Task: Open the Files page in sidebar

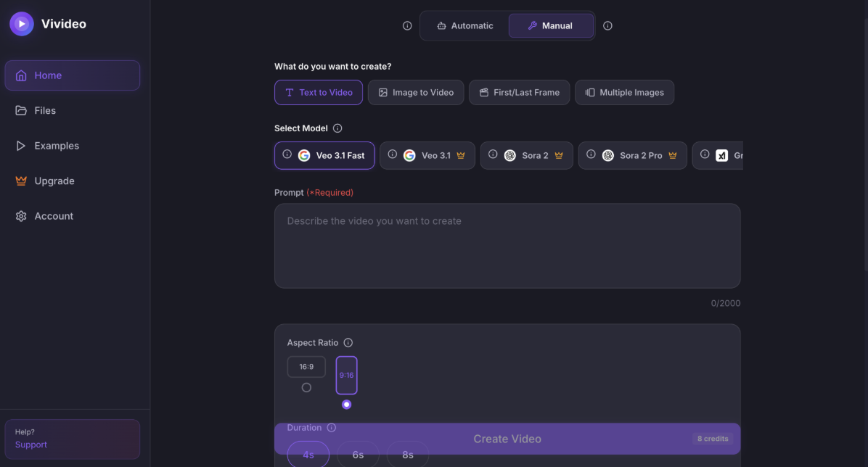Action: click(45, 110)
